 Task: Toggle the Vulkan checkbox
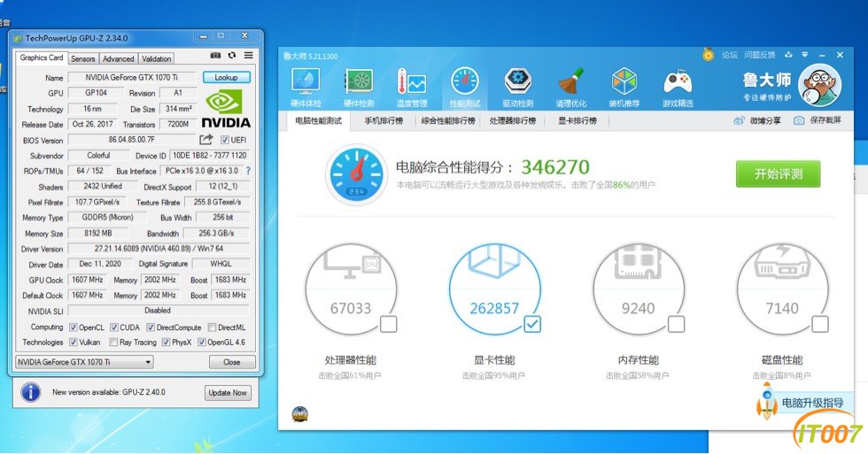click(x=73, y=342)
